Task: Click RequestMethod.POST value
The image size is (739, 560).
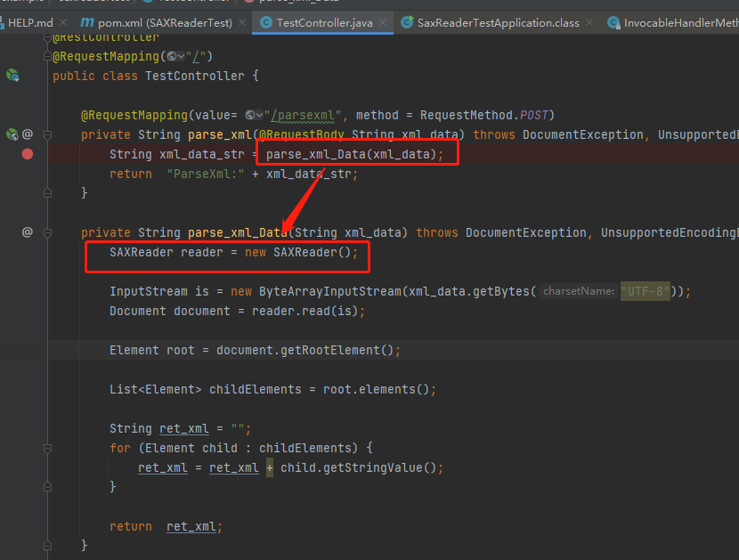Action: click(x=484, y=116)
